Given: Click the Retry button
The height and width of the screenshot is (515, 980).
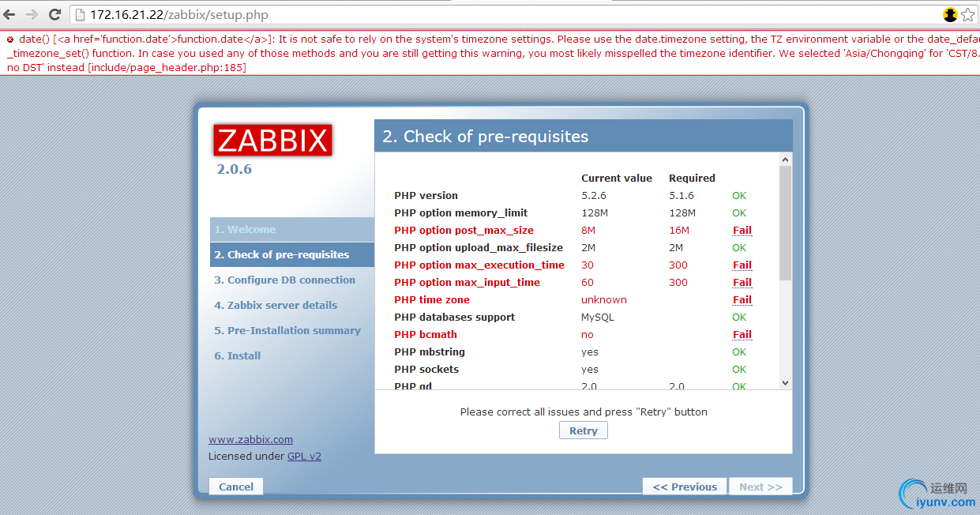Looking at the screenshot, I should tap(584, 430).
